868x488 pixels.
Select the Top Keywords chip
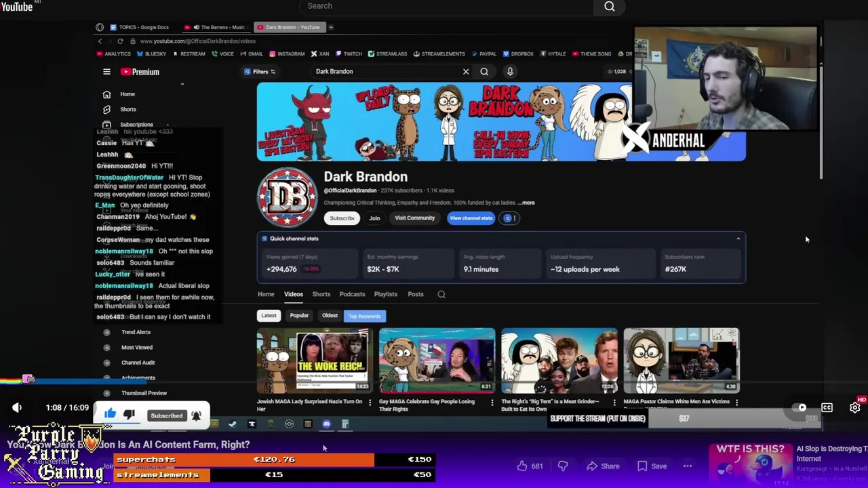tap(365, 316)
